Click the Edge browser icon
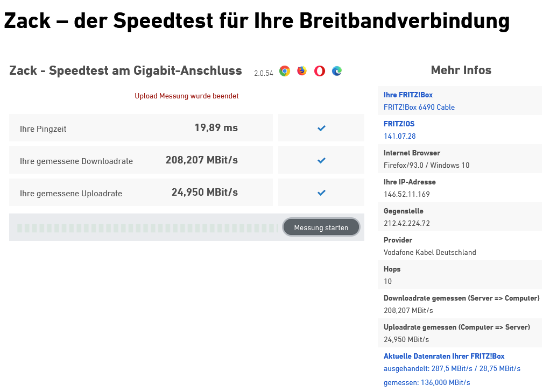 click(337, 71)
